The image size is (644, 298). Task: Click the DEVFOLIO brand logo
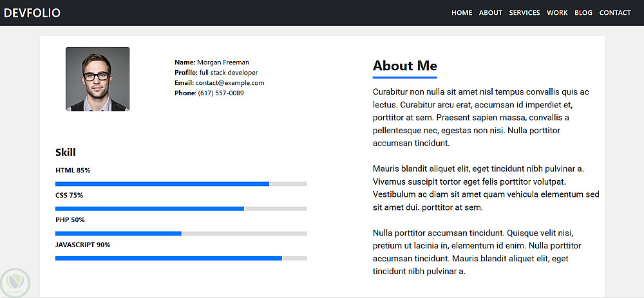click(x=32, y=13)
